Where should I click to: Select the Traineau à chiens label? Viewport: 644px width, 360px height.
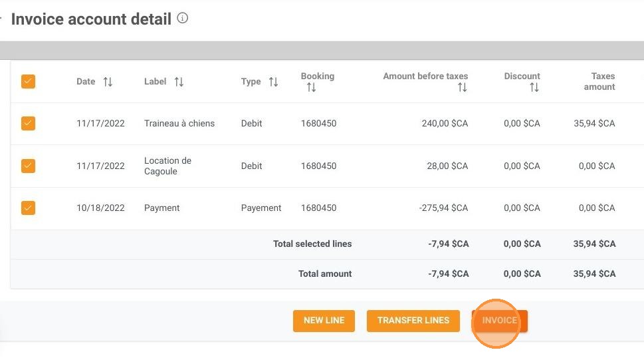[x=179, y=123]
